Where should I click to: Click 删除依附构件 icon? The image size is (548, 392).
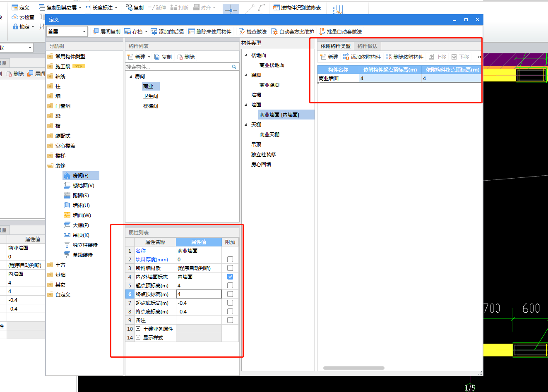[389, 57]
